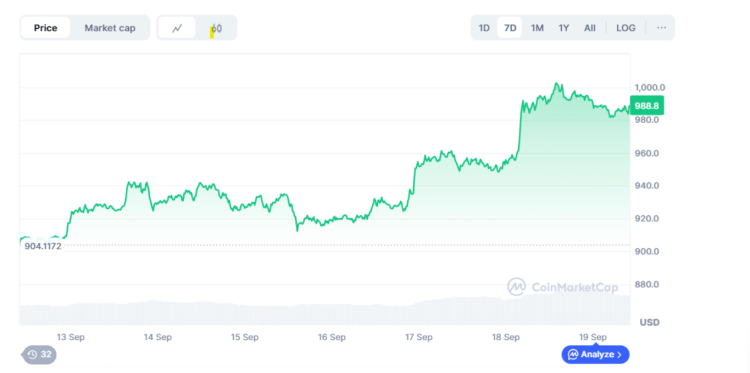Click the 19 Sep date label

pyautogui.click(x=593, y=337)
